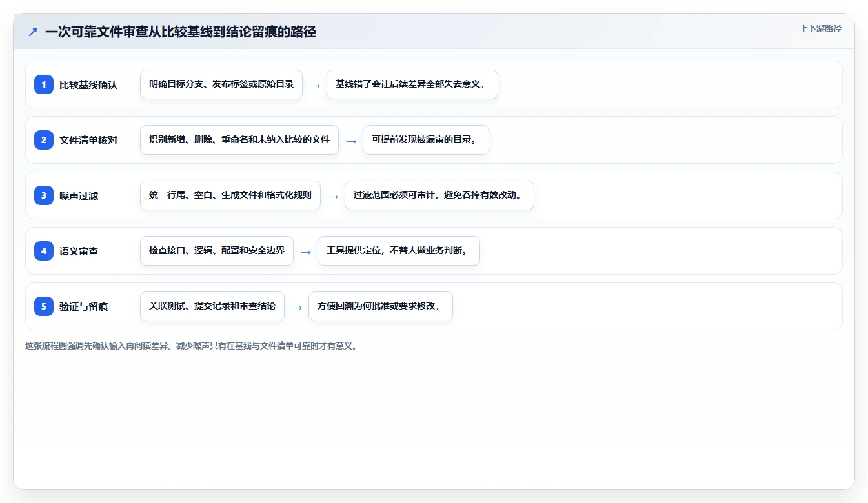Screen dimensions: 868x503
Task: Click step number badge 2
Action: [44, 140]
